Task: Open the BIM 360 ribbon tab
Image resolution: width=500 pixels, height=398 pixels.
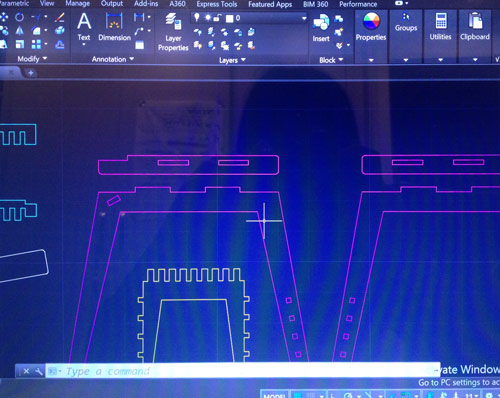Action: (315, 4)
